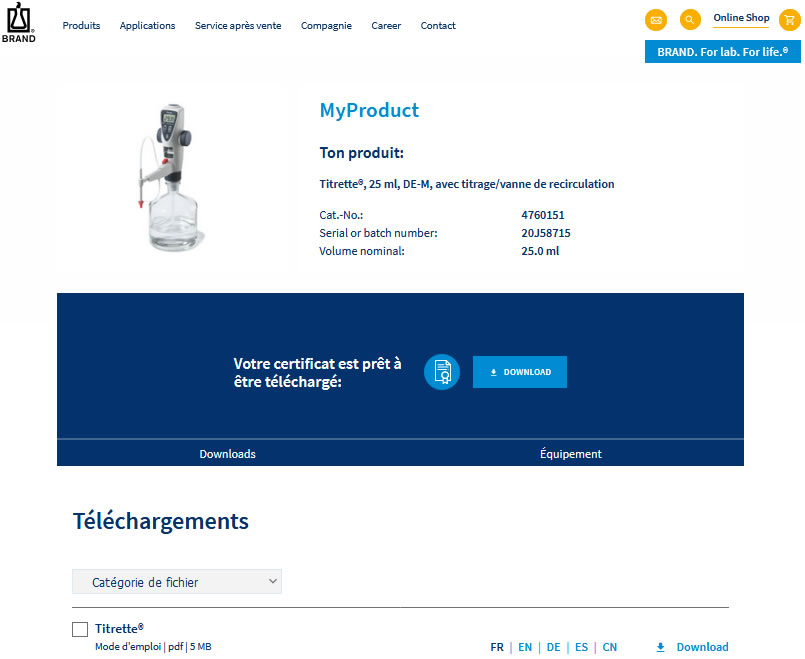Open Service après vente menu
This screenshot has width=805, height=659.
click(238, 26)
